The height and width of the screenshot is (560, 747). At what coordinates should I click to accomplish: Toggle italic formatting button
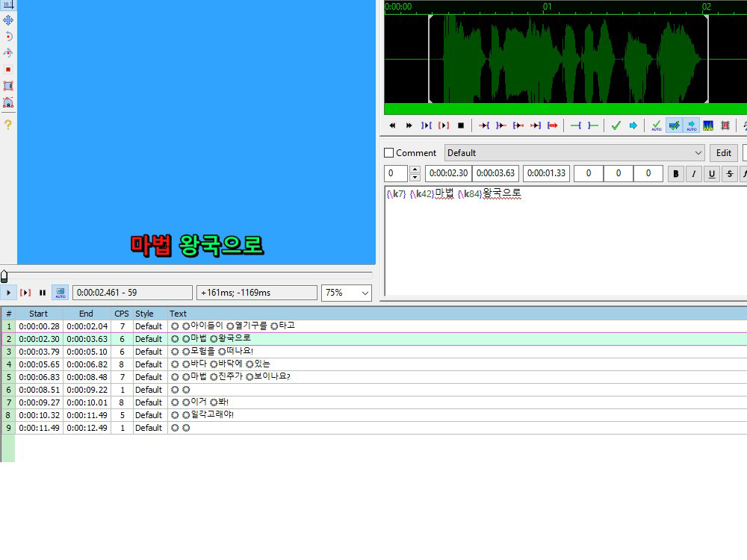[x=694, y=174]
